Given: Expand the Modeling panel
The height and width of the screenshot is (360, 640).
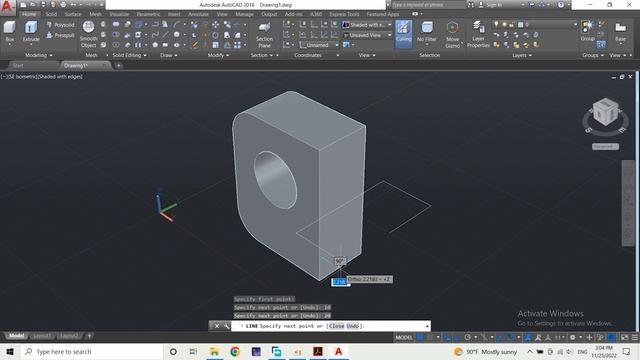Looking at the screenshot, I should tap(39, 55).
